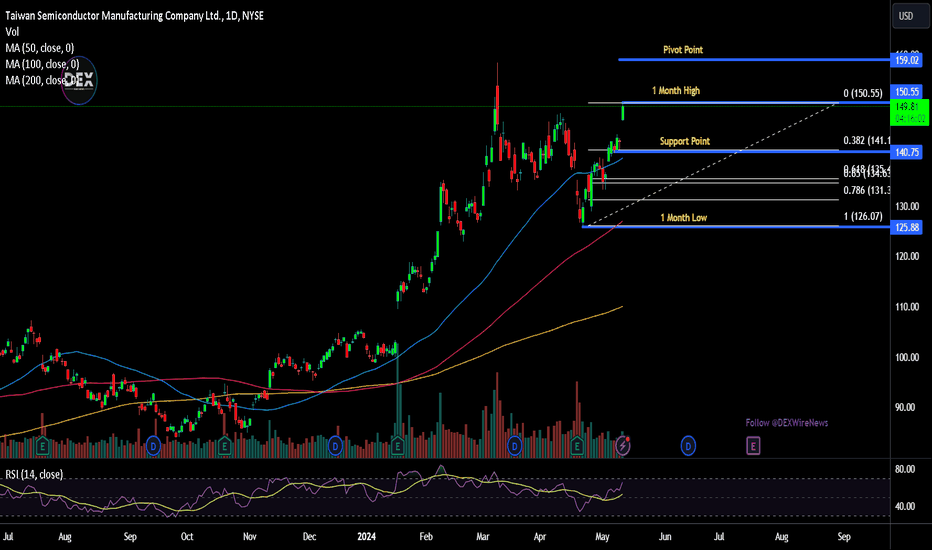Select the earnings E marker in January 2024
Viewport: 932px width, 550px height.
398,445
